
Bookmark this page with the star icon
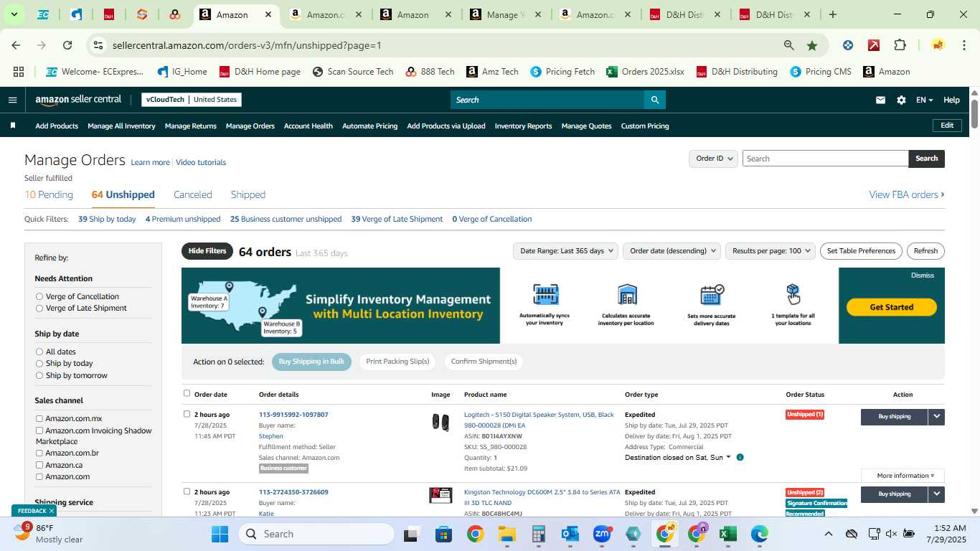812,45
